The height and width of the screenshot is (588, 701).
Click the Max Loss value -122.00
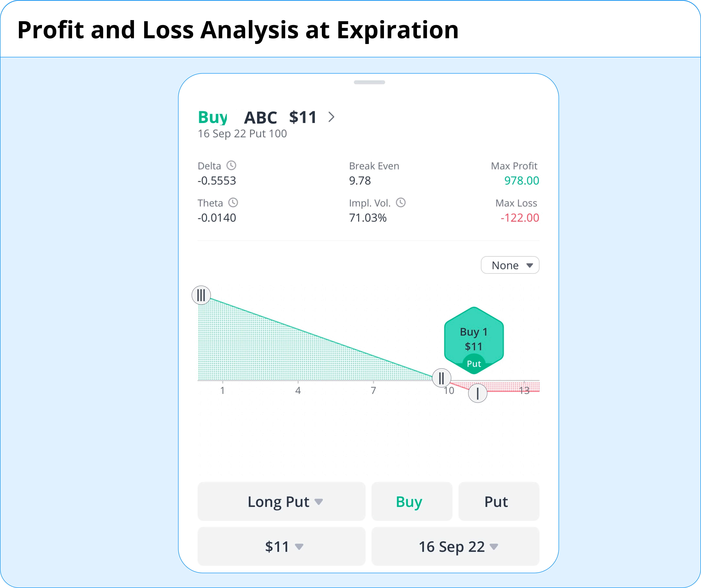[x=520, y=218]
